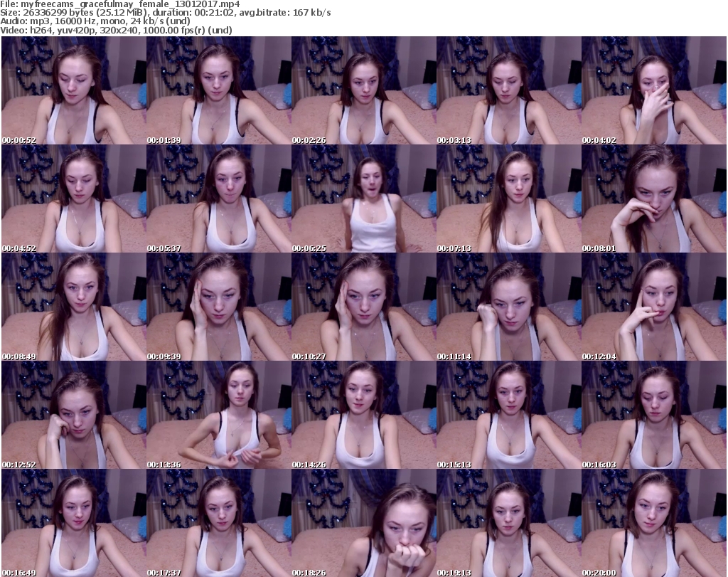Select the thumbnail stamped 00:04:52
This screenshot has width=728, height=577.
click(74, 198)
